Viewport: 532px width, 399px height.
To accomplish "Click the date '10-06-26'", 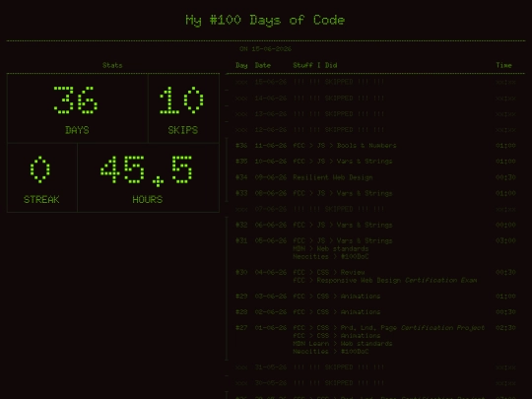I will (x=271, y=162).
